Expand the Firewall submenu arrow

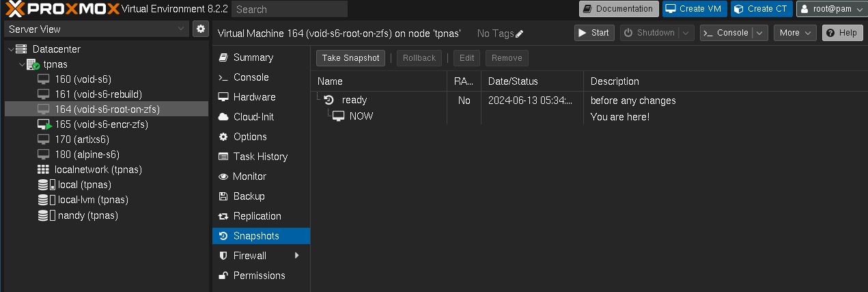[297, 256]
